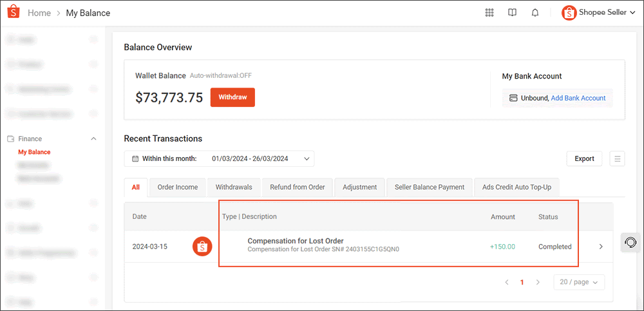Select My Balance in the sidebar
This screenshot has width=644, height=311.
click(35, 152)
